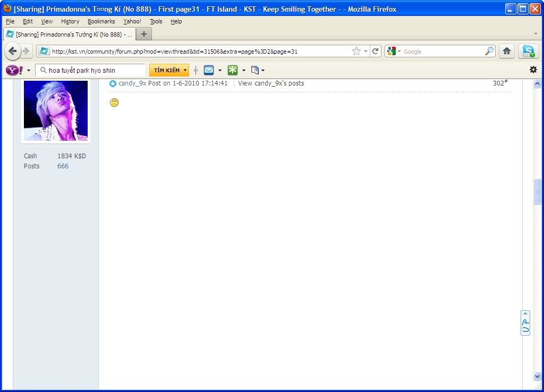Viewport: 544px width, 392px height.
Task: Click the site favicon in the address bar
Action: 44,52
